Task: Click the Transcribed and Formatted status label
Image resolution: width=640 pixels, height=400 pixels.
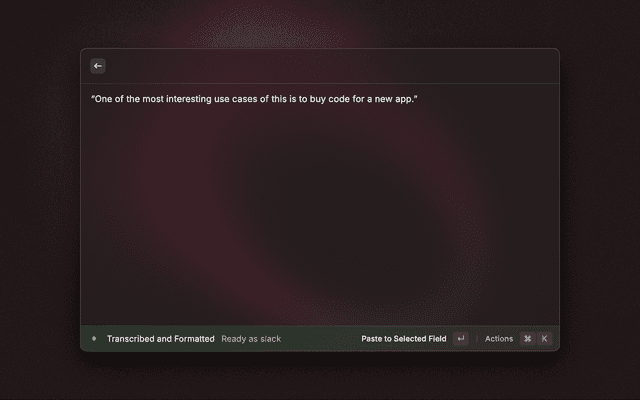Action: [x=160, y=339]
